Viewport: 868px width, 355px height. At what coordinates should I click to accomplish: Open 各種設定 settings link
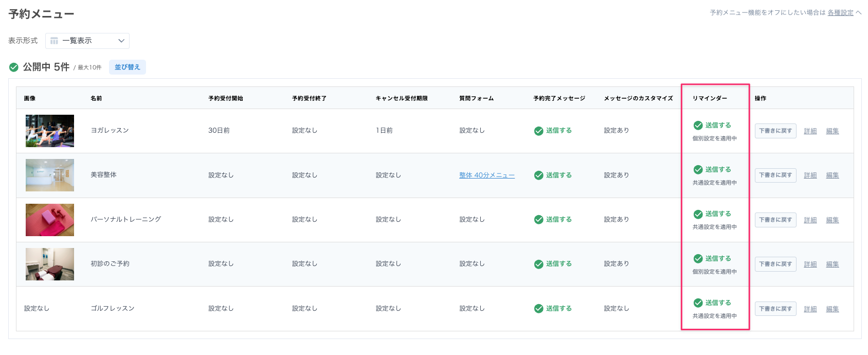840,13
